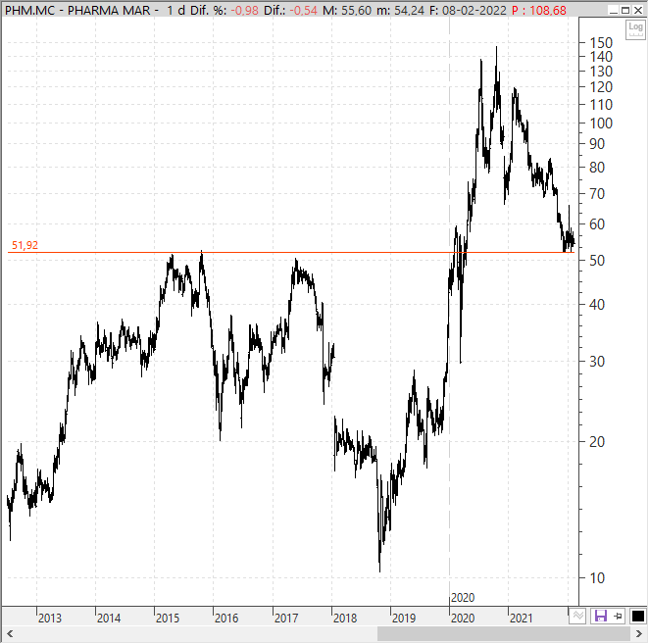
Task: Click the 2015 year label on the axis
Action: [x=168, y=619]
